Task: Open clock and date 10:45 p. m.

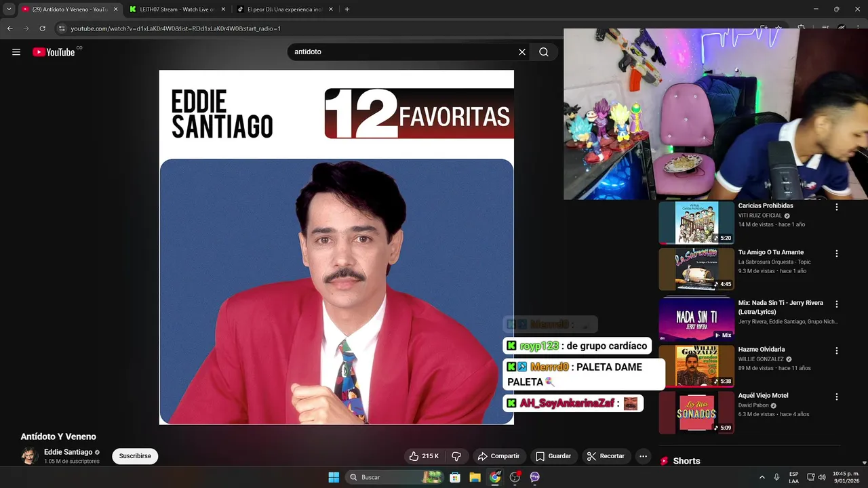Action: tap(846, 477)
